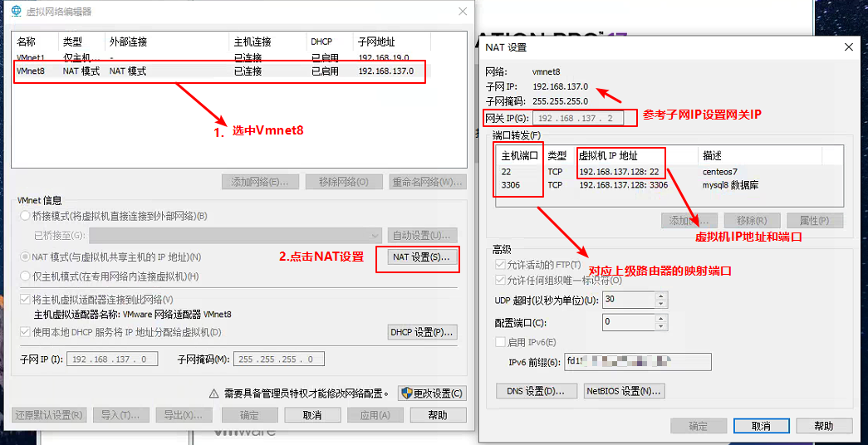Click the 移除网络(O) button

click(x=344, y=182)
